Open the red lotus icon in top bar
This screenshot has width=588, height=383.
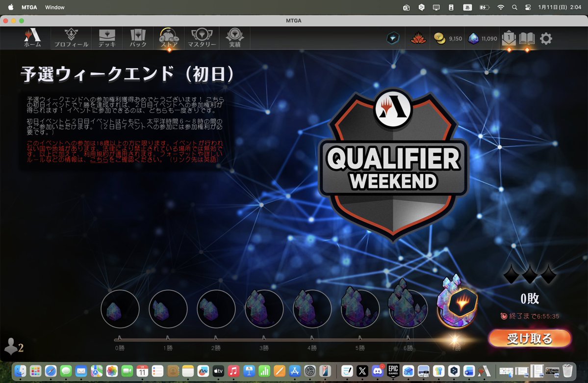pos(418,38)
